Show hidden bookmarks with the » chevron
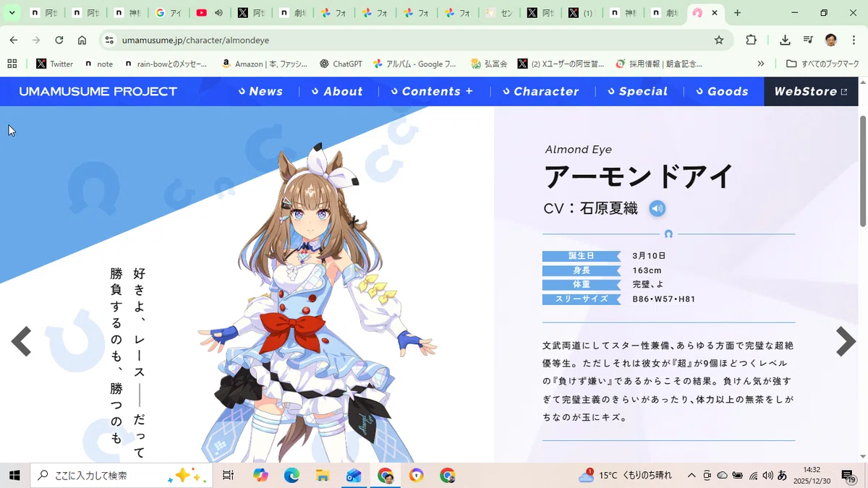 click(761, 64)
